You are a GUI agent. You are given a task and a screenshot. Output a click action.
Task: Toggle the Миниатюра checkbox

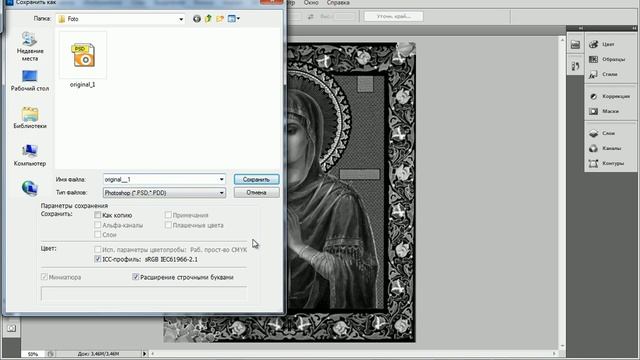click(x=44, y=277)
